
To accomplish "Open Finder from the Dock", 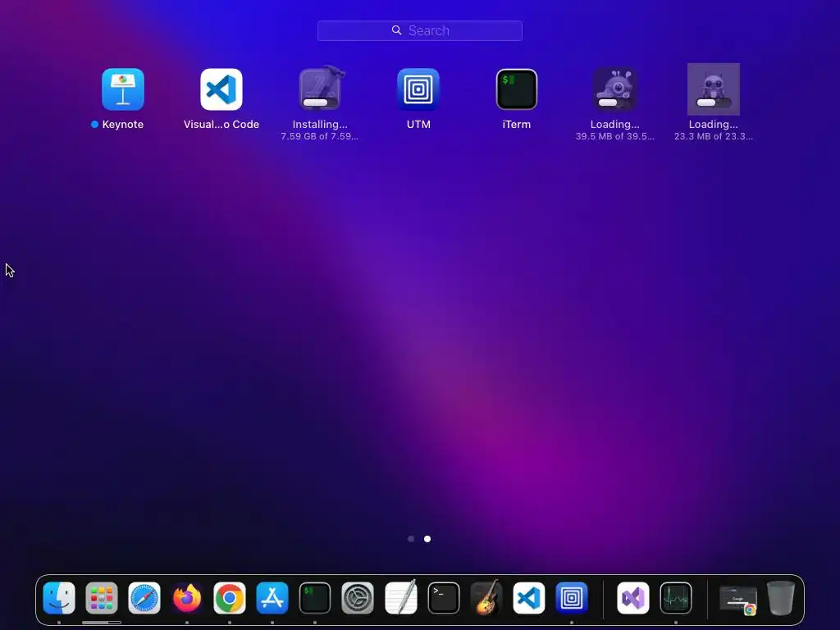I will coord(59,598).
